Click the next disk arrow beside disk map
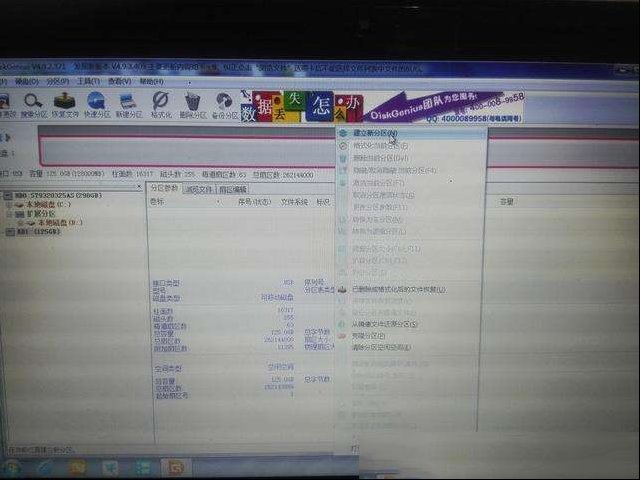The width and height of the screenshot is (640, 480). (x=7, y=138)
